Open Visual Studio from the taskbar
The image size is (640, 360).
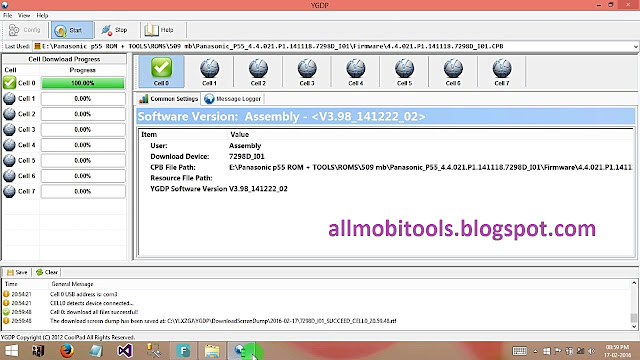click(x=125, y=351)
